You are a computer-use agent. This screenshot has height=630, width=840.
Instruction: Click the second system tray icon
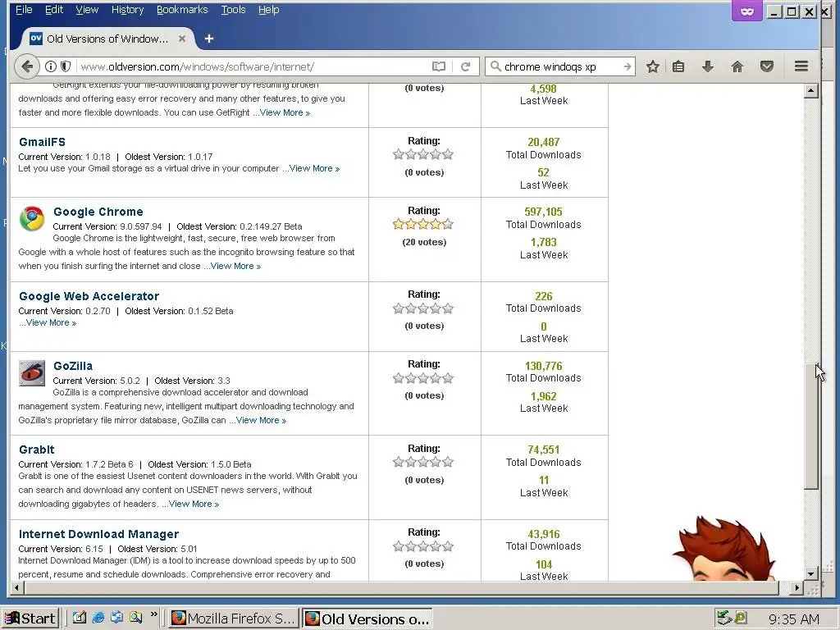tap(741, 619)
